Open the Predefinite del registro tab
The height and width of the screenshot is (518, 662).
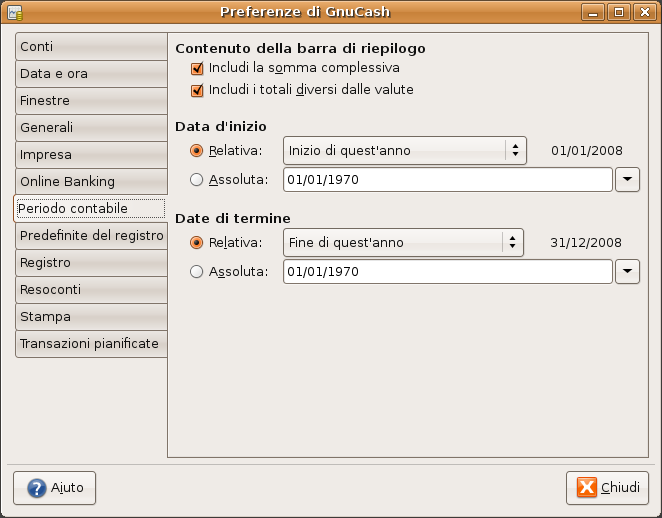tap(91, 236)
